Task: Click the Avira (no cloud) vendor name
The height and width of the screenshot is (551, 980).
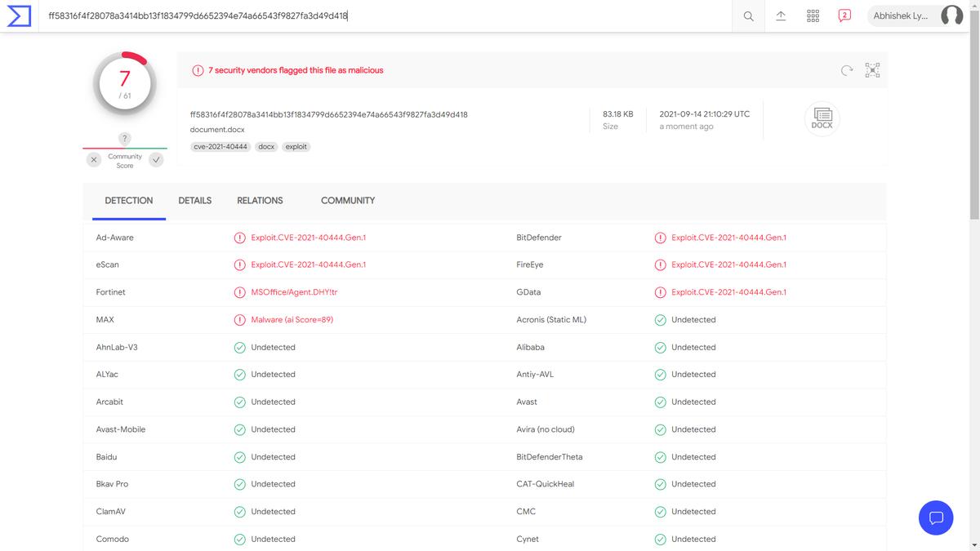Action: point(546,429)
